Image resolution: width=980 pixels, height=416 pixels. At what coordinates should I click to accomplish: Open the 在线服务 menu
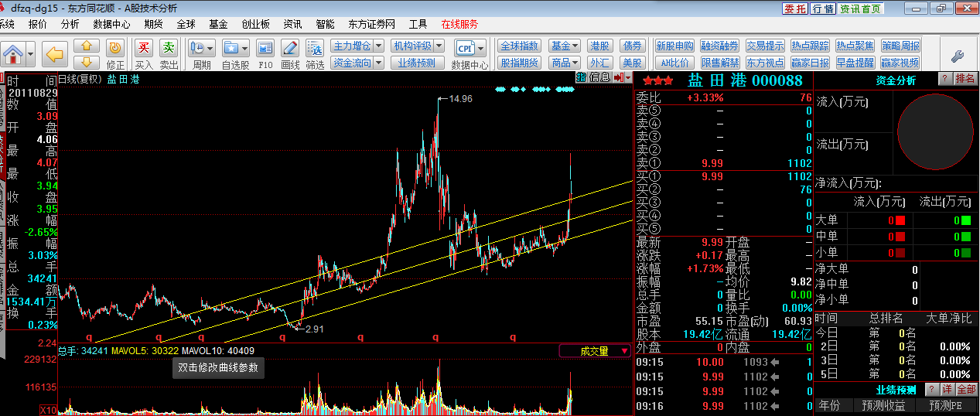click(459, 24)
